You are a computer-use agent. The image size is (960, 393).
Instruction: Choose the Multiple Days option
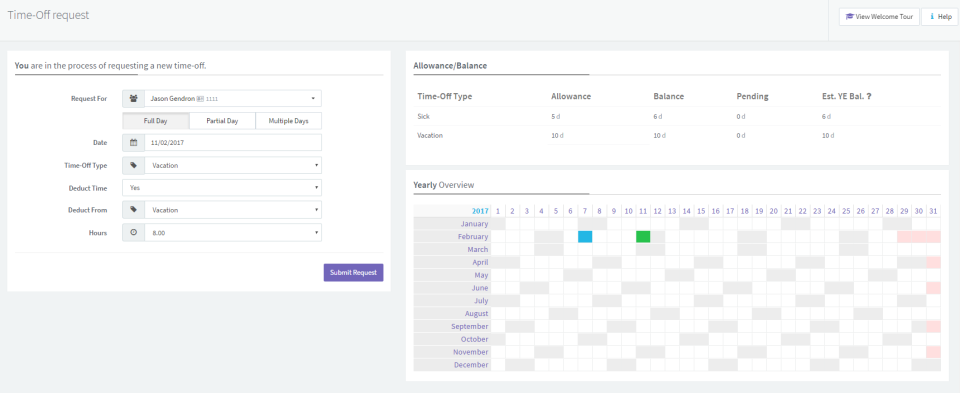[x=288, y=121]
